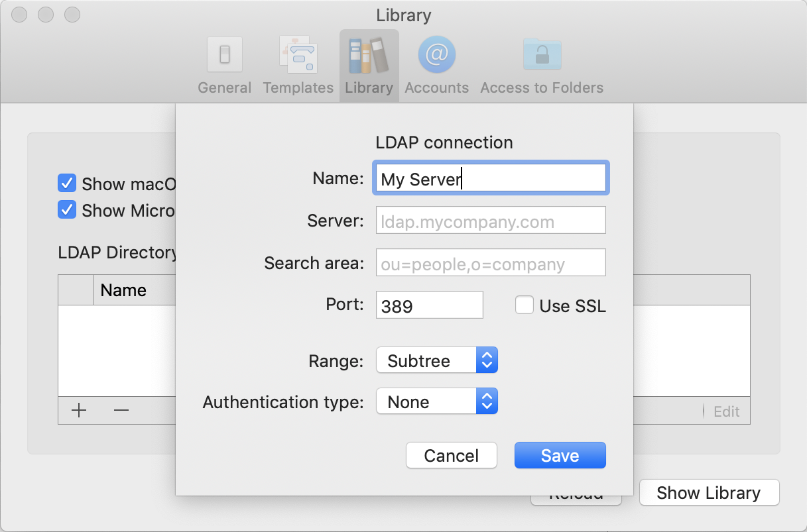Open the Access to Folders section
This screenshot has width=807, height=532.
[542, 64]
